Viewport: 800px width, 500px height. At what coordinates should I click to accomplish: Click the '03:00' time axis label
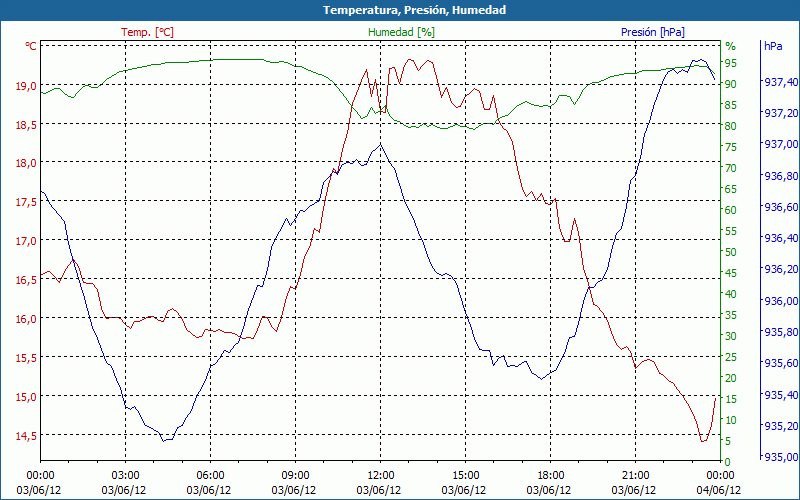(126, 476)
